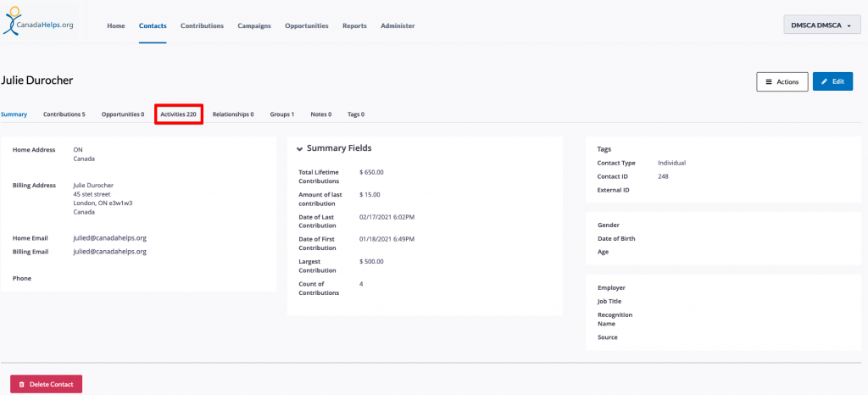Click the Summary Fields heading text
Screen dimensions: 868x395
[339, 148]
